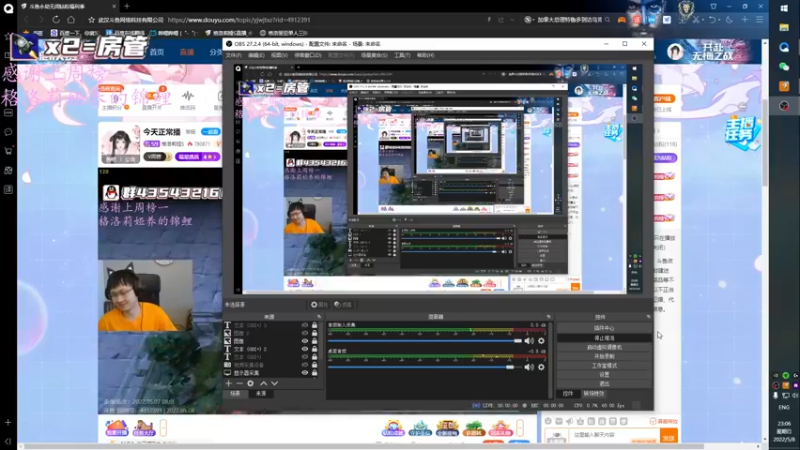Open OBS 设置 settings button
The height and width of the screenshot is (450, 800).
click(604, 374)
